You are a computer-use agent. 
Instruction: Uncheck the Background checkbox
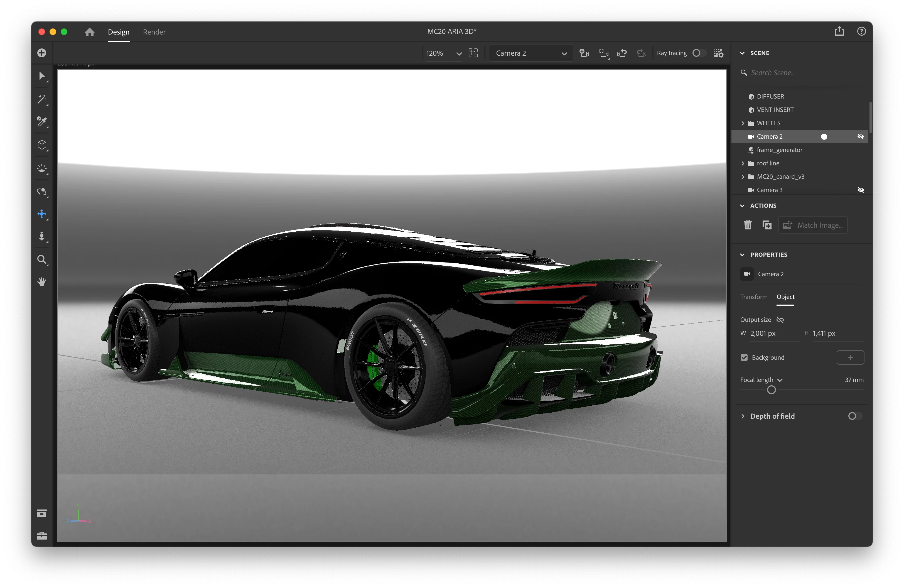[744, 357]
